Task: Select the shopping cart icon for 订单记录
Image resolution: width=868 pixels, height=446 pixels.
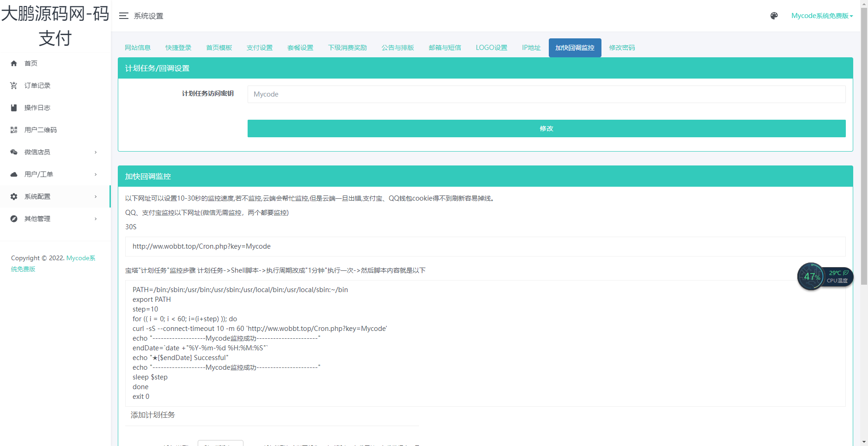Action: click(x=14, y=86)
